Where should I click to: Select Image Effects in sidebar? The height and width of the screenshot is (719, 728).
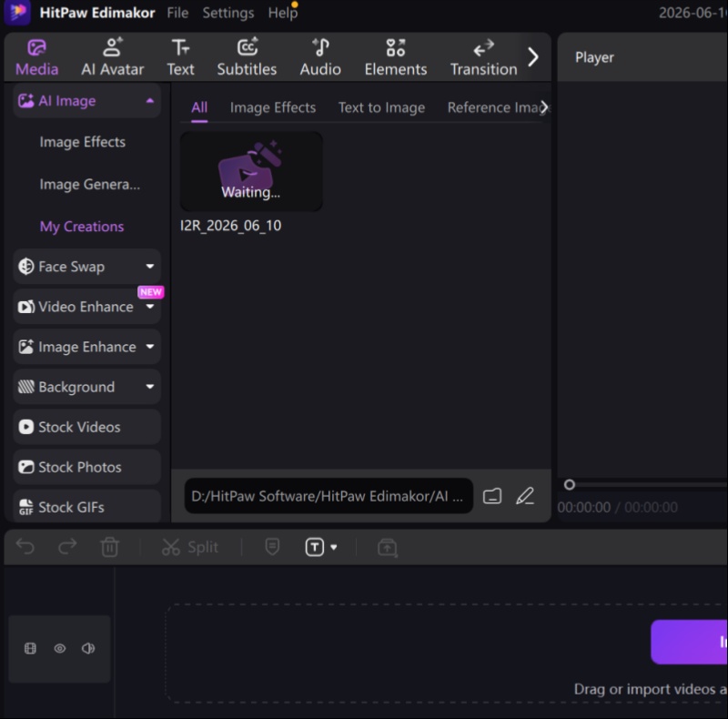(x=82, y=142)
